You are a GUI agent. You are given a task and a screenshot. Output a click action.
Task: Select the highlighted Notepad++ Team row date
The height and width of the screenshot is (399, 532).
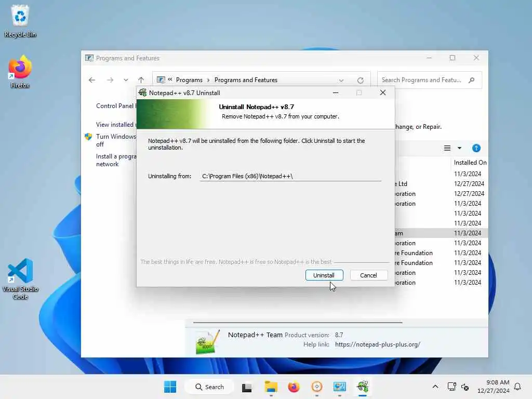[468, 233]
